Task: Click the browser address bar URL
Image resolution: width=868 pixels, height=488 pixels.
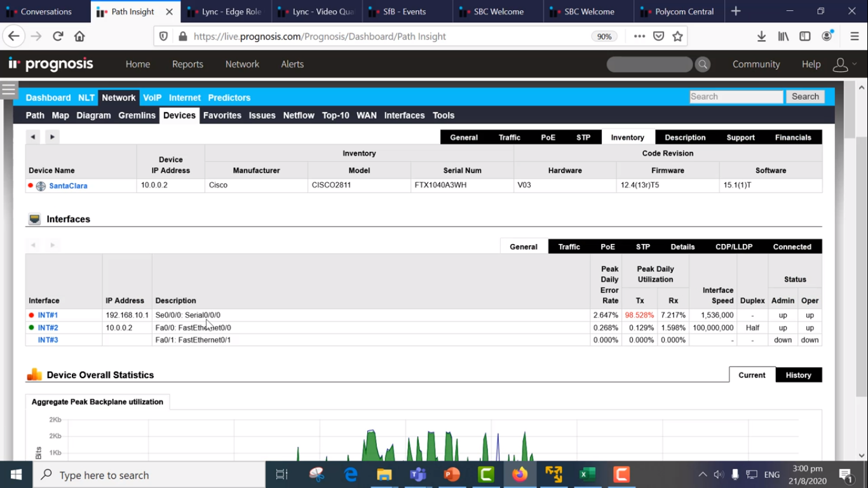Action: click(320, 36)
